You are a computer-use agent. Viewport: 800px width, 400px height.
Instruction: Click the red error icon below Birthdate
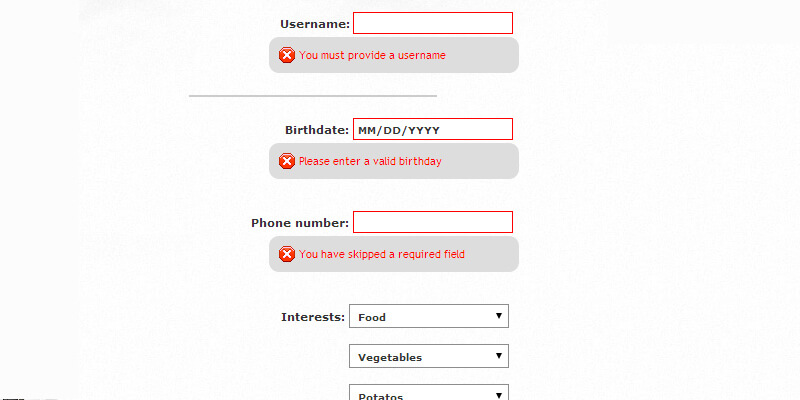287,161
